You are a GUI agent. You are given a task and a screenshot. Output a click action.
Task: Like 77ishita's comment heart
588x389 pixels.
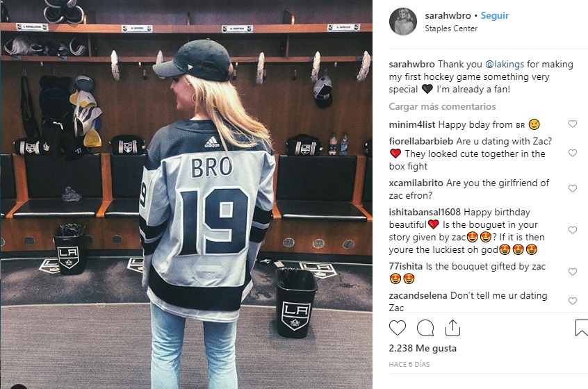coord(572,272)
